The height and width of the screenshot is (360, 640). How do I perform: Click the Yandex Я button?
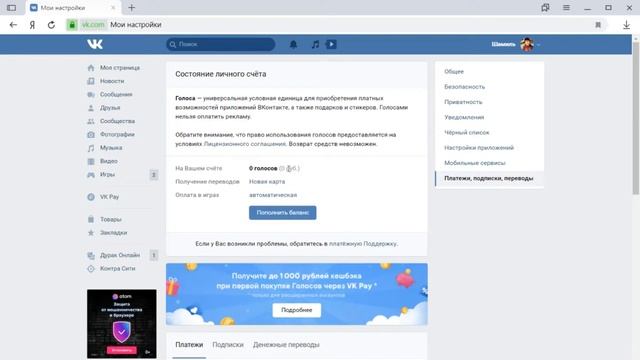32,25
